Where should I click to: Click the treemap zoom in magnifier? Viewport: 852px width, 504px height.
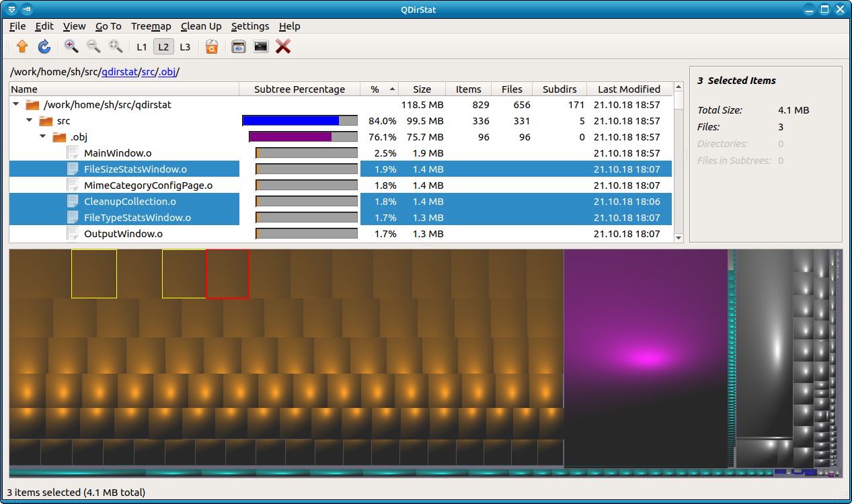(71, 46)
